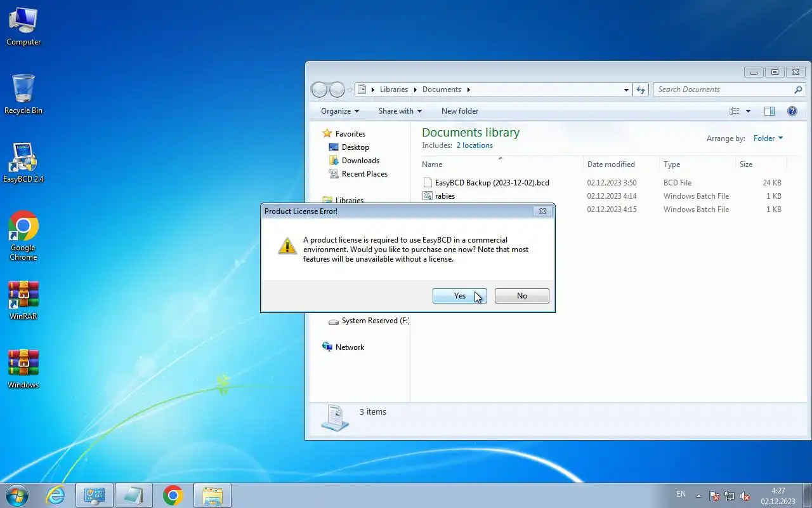Select EasyBCD Backup (2023-12-02).bcd file
The image size is (812, 508).
coord(492,183)
